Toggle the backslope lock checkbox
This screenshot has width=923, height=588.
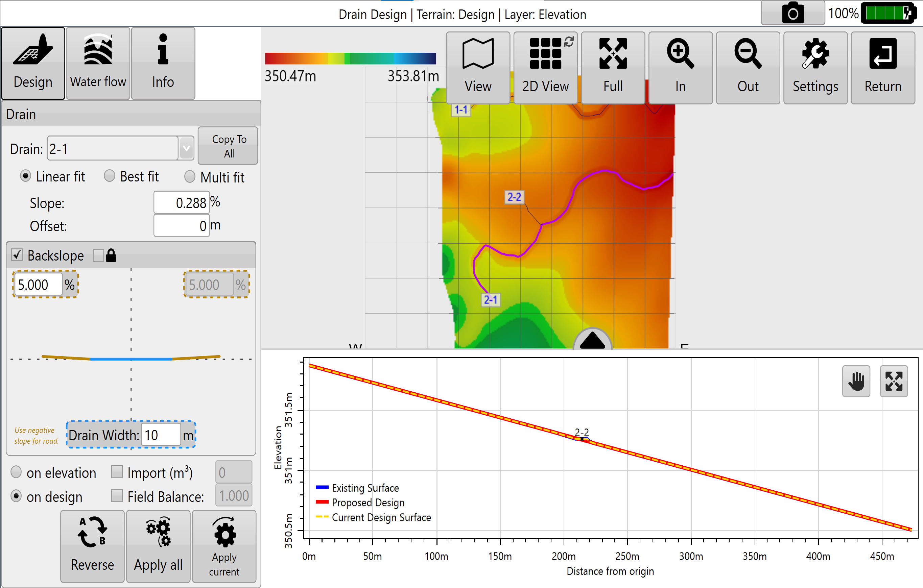pos(98,255)
